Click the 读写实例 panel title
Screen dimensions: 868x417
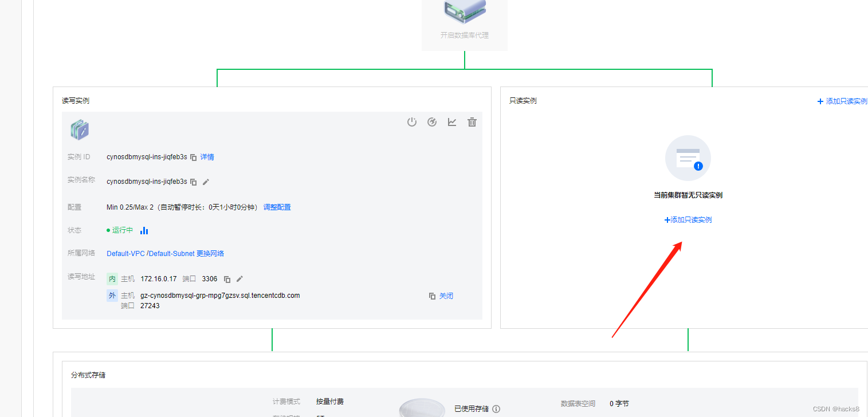click(x=76, y=101)
